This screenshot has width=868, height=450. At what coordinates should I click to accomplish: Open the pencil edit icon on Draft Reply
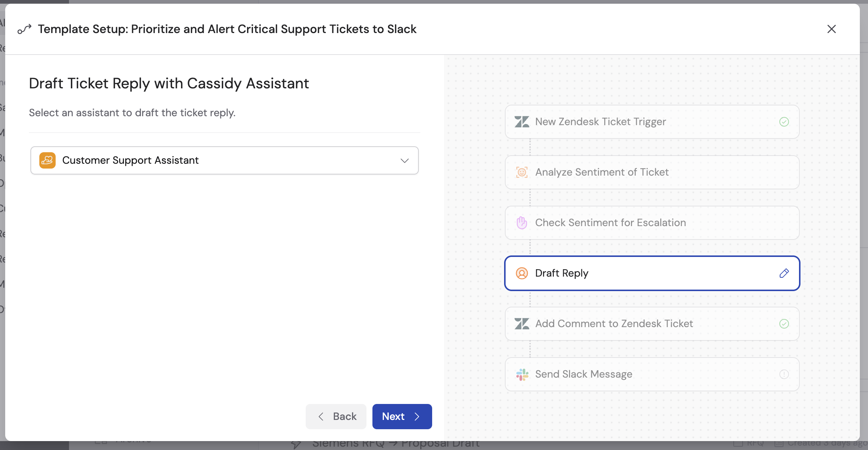785,273
